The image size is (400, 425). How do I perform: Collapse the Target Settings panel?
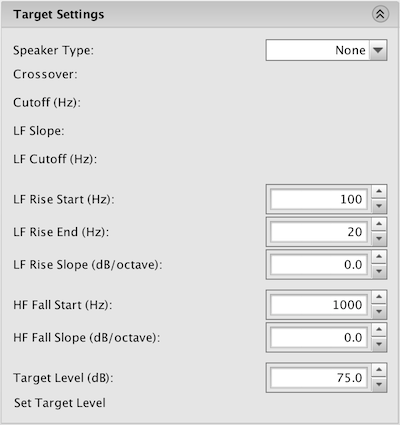380,14
